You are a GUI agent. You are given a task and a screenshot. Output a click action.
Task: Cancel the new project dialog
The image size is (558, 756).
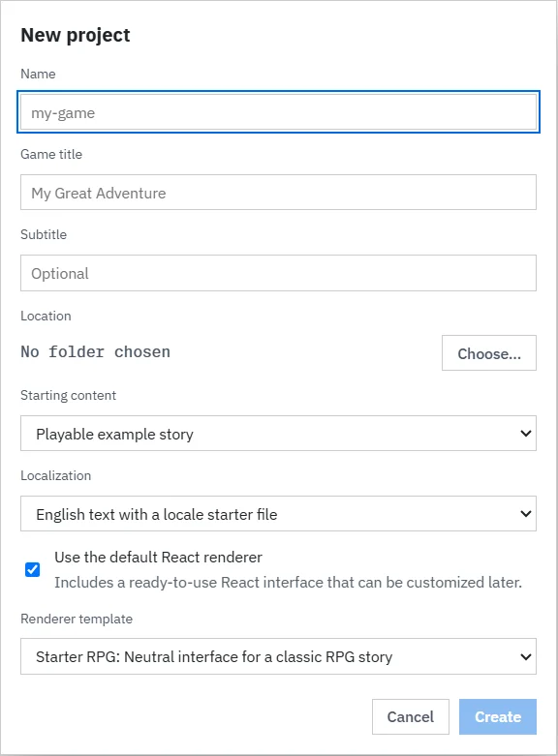coord(411,717)
